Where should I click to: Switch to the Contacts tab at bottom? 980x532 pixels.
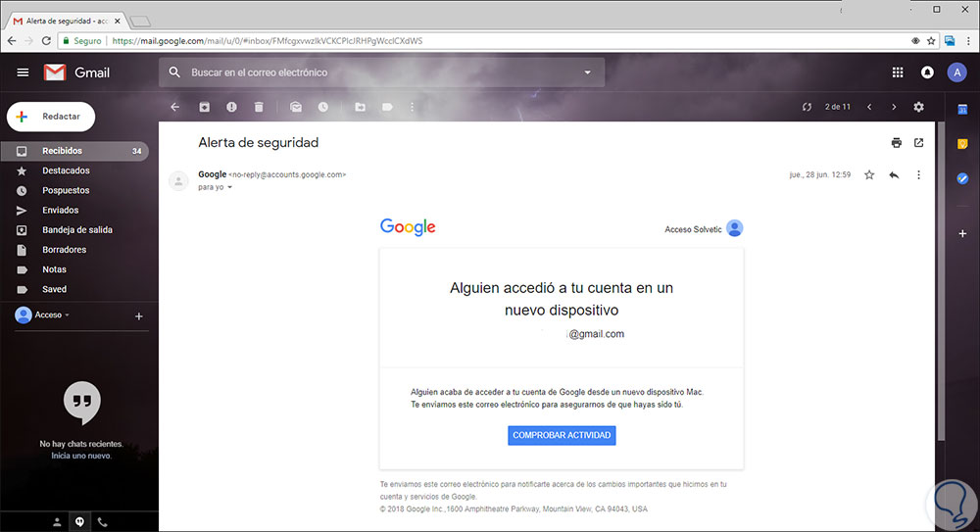click(x=56, y=522)
